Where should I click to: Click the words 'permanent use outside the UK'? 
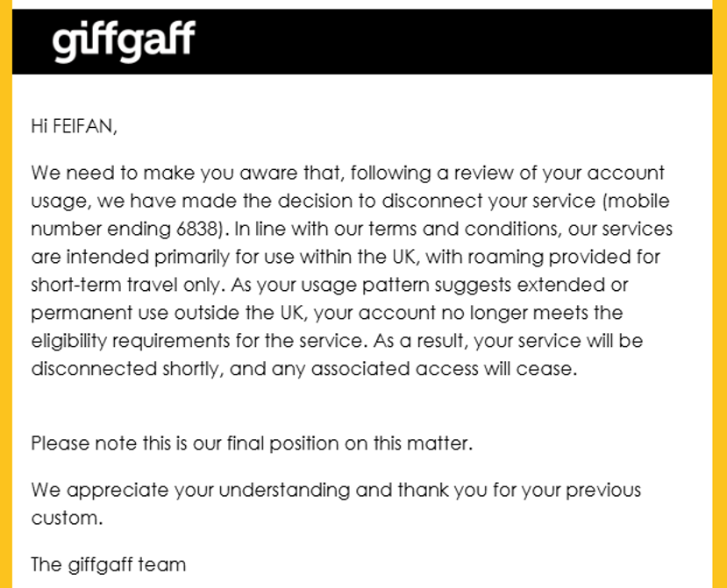pyautogui.click(x=167, y=313)
